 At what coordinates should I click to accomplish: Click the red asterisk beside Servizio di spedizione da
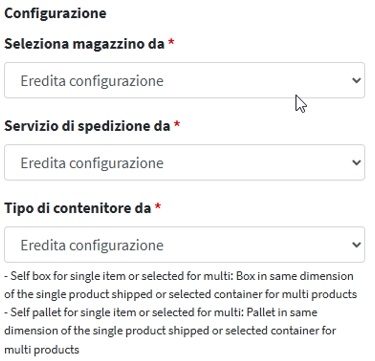[x=177, y=124]
